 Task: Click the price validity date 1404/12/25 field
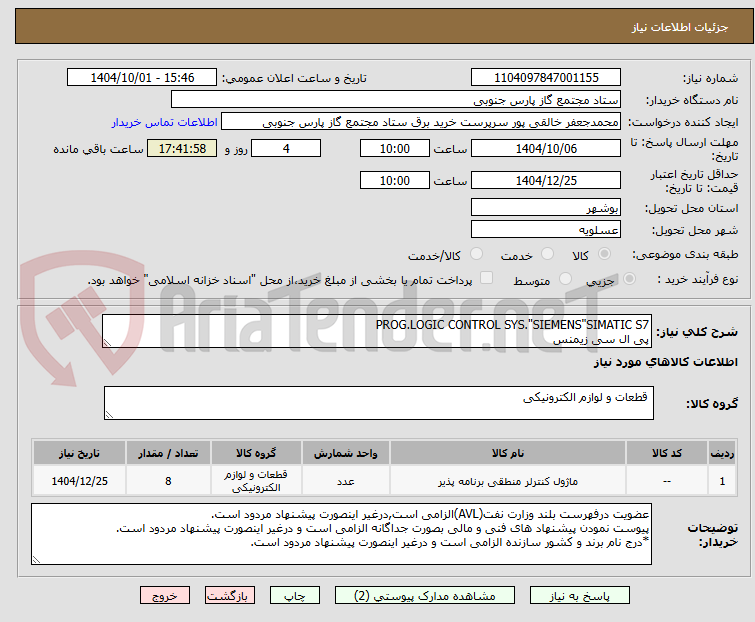click(546, 181)
